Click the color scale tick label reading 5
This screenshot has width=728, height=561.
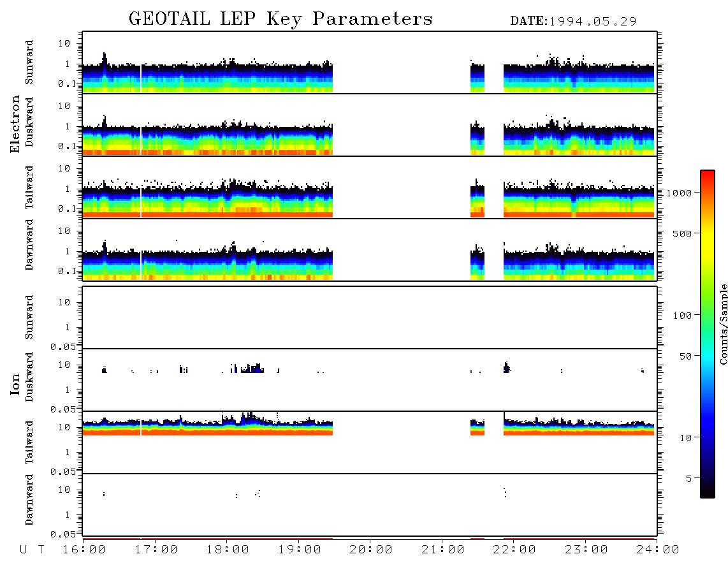(x=689, y=479)
